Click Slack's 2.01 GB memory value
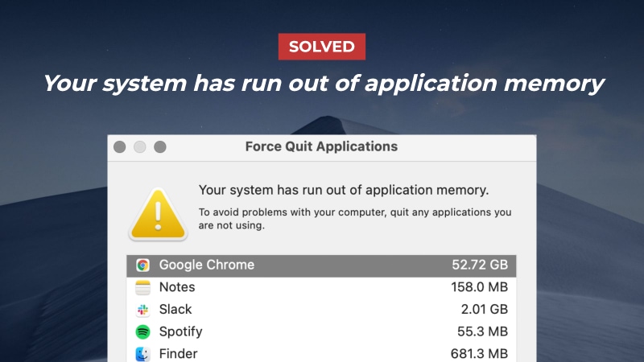 pos(483,310)
